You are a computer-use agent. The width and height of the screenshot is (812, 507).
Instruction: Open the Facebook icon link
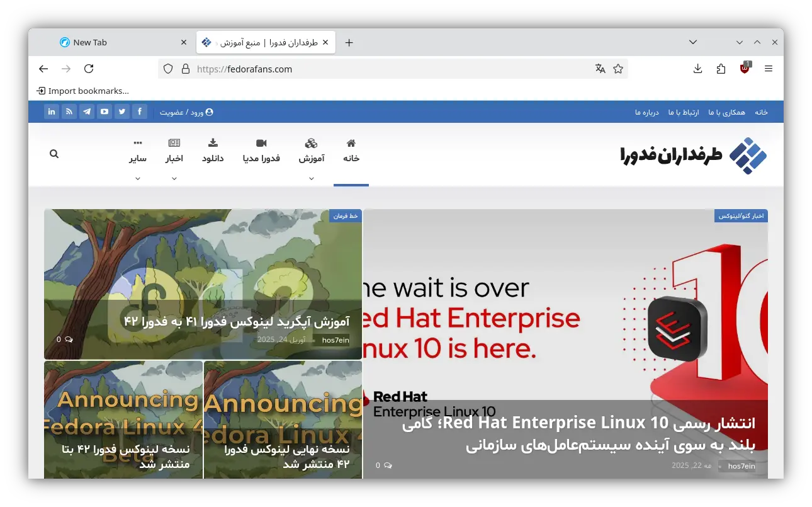coord(140,111)
